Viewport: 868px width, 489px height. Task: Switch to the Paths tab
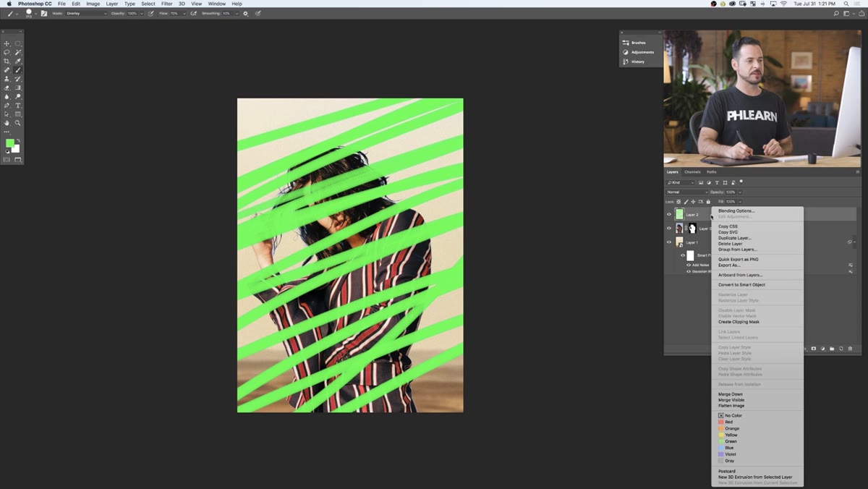[712, 172]
